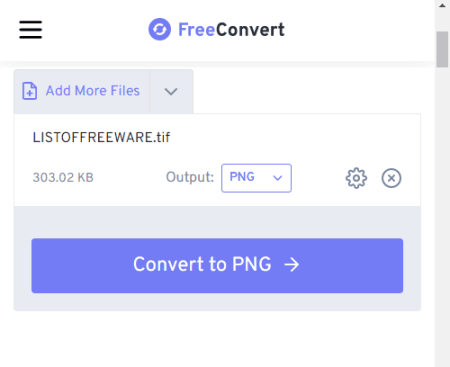Open the hamburger navigation menu
Screen dimensions: 450x367
click(30, 30)
